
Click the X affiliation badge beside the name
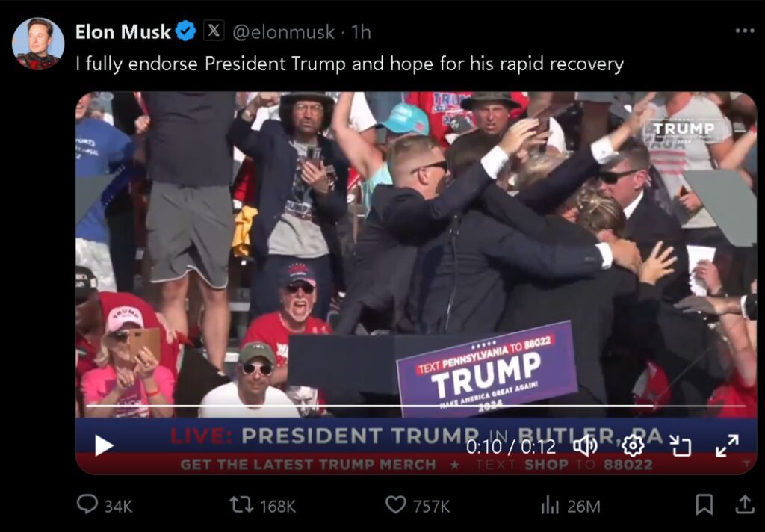[214, 31]
